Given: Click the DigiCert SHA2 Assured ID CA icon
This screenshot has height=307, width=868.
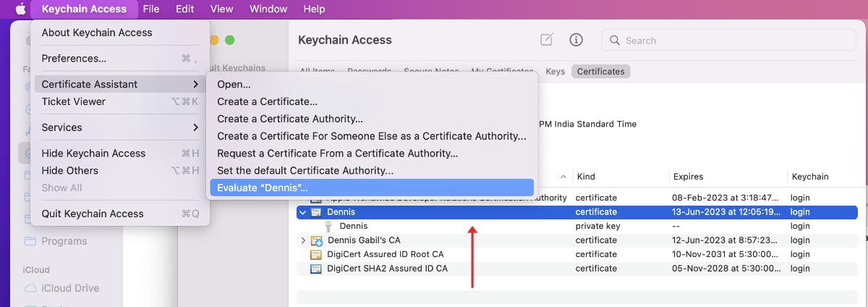Looking at the screenshot, I should point(316,269).
